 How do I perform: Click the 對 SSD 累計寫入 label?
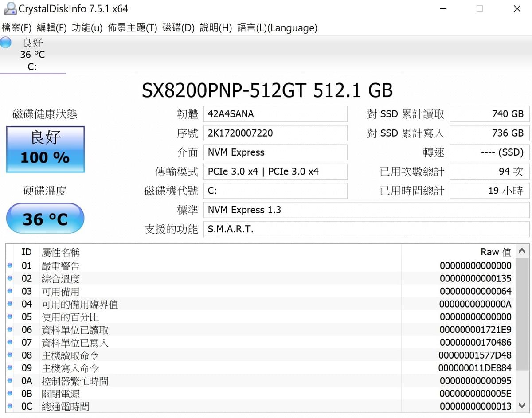[x=405, y=133]
